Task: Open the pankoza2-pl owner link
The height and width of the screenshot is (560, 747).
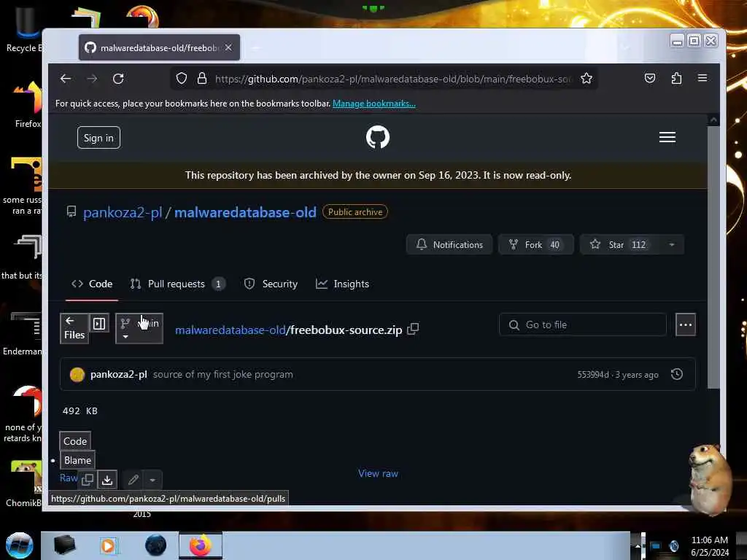Action: point(123,212)
